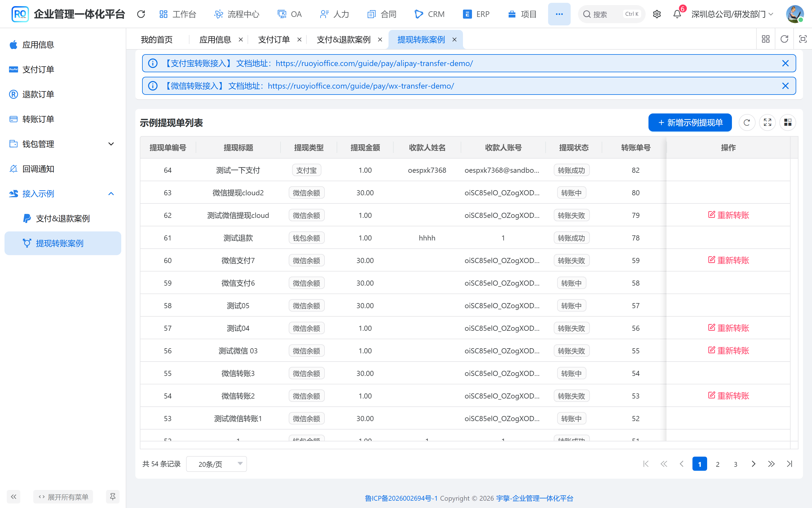The height and width of the screenshot is (508, 812).
Task: Click the user avatar in header
Action: click(795, 14)
